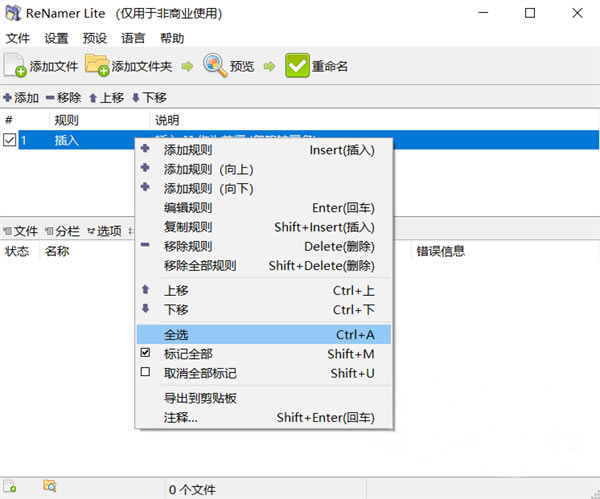
Task: Choose 注释... in context menu
Action: tap(264, 417)
